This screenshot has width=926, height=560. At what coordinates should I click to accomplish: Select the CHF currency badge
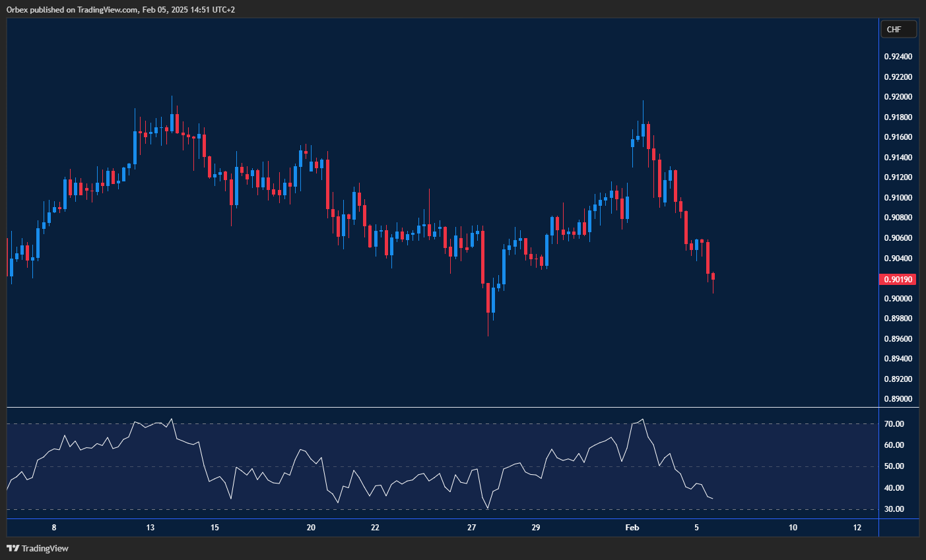(x=898, y=28)
